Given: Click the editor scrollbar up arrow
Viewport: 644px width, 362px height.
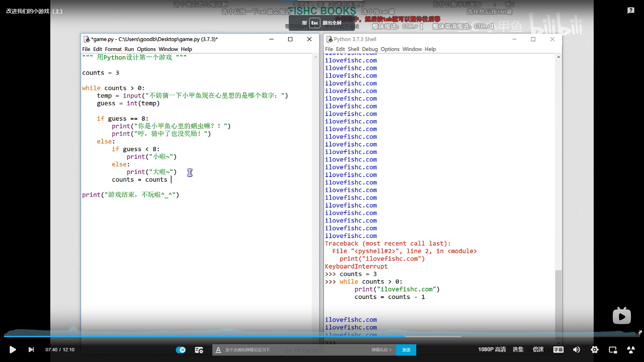Looking at the screenshot, I should point(316,57).
